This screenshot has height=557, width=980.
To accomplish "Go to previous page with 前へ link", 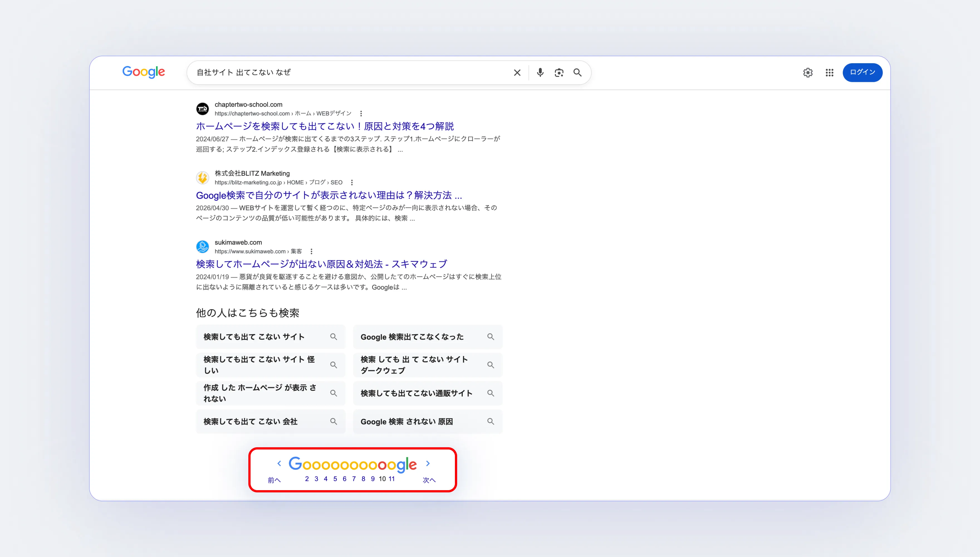I will point(274,480).
